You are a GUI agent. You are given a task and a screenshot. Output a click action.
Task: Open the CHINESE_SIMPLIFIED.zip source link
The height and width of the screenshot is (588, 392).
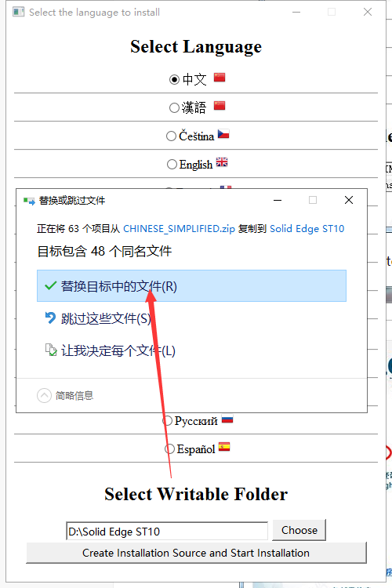[179, 229]
